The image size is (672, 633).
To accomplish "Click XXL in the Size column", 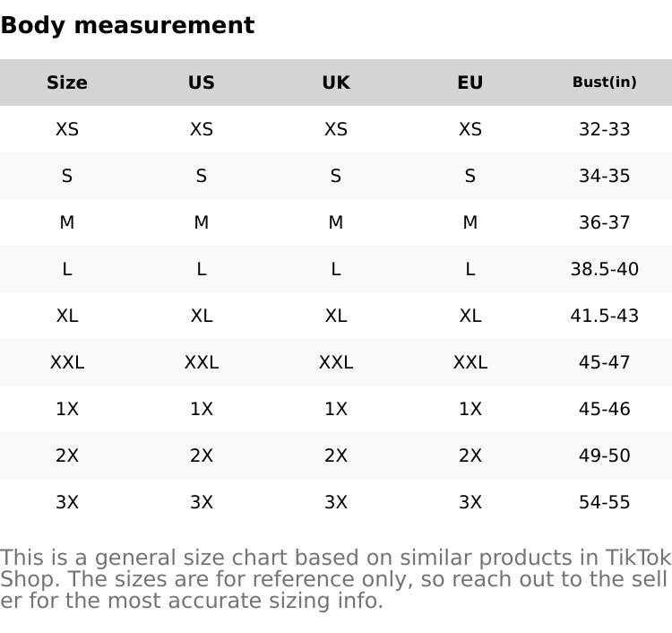I will coord(67,362).
